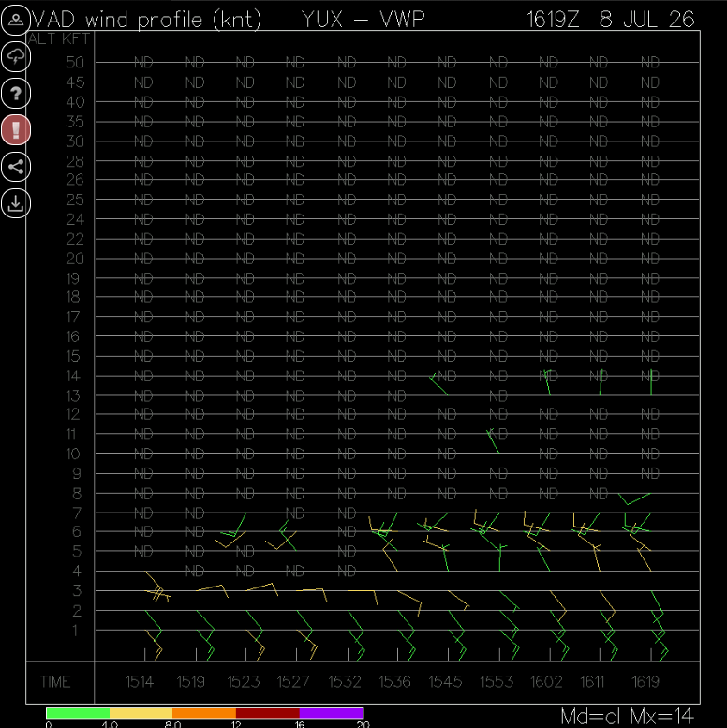Click the share icon

pyautogui.click(x=16, y=167)
